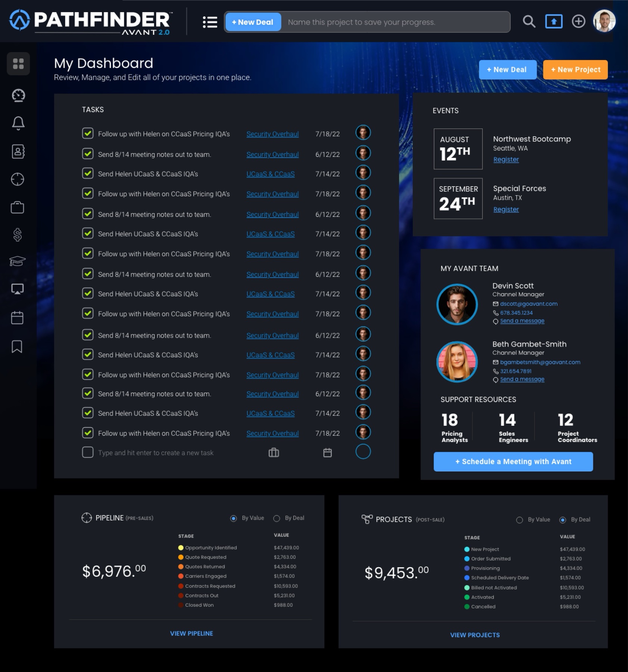Click the search magnifier in the header
Image resolution: width=628 pixels, height=672 pixels.
(x=529, y=22)
